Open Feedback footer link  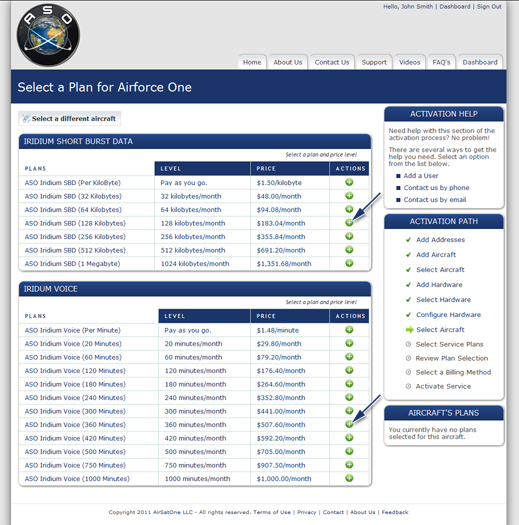tap(395, 512)
